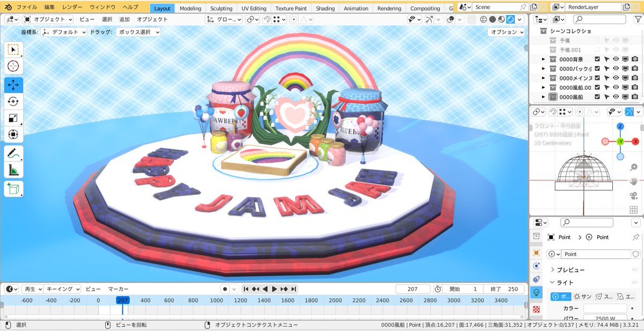Open the ボックス選択 drag dropdown
The image size is (644, 331).
139,32
